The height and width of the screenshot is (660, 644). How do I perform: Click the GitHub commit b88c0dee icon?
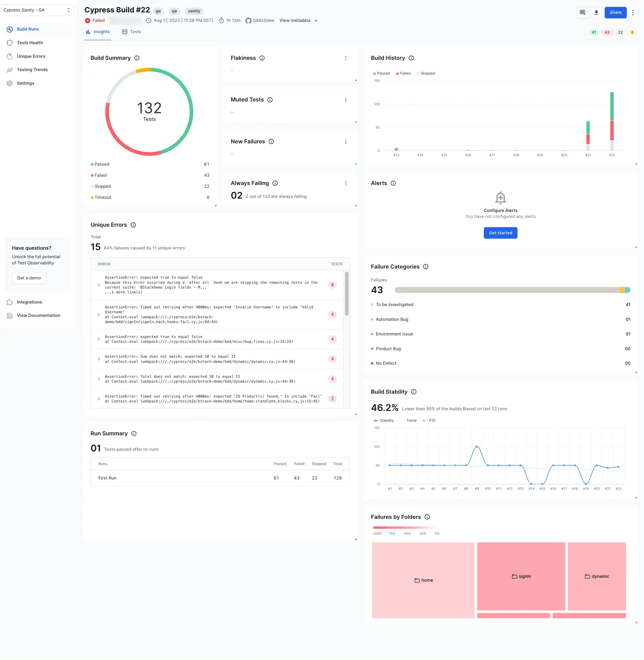click(248, 21)
